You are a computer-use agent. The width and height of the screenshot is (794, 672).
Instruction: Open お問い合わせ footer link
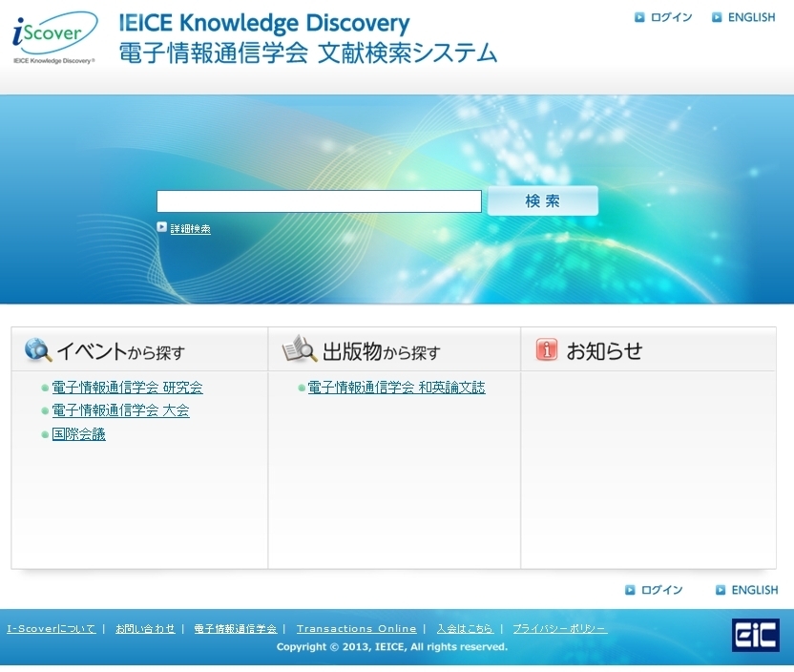tap(145, 629)
